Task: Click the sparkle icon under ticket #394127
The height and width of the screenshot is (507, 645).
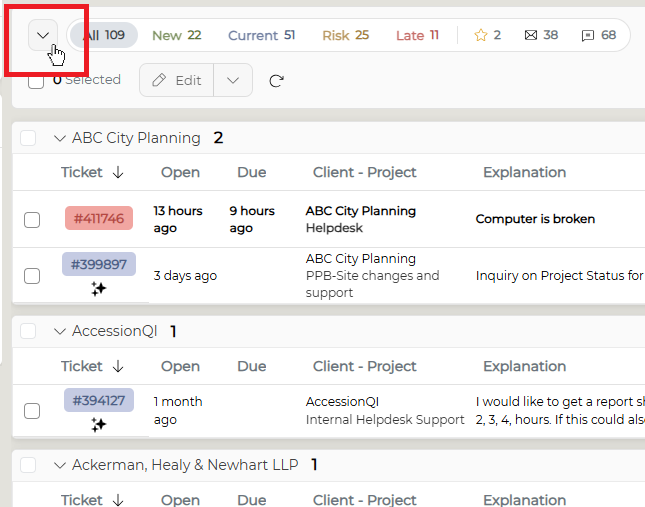Action: [x=99, y=424]
